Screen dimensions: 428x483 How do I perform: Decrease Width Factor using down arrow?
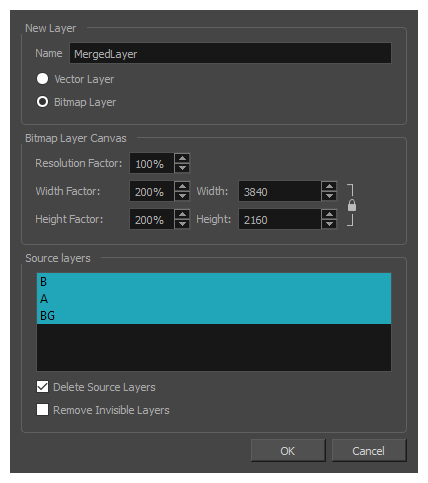[x=182, y=196]
